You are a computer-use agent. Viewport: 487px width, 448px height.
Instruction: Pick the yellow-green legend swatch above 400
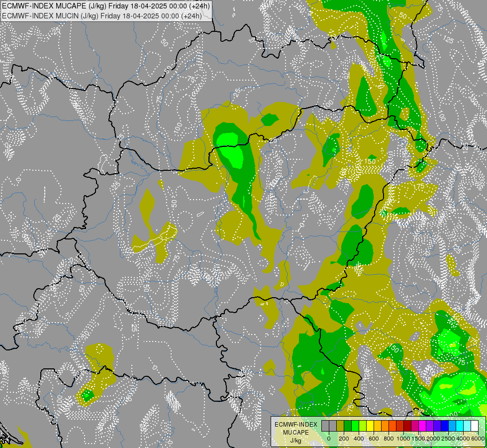click(x=363, y=426)
